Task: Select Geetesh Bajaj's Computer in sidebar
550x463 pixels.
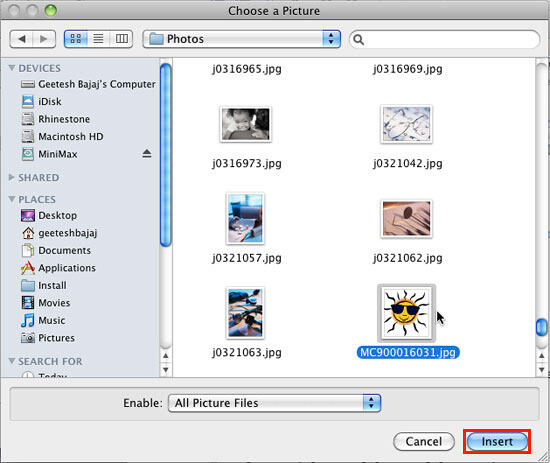Action: point(88,84)
